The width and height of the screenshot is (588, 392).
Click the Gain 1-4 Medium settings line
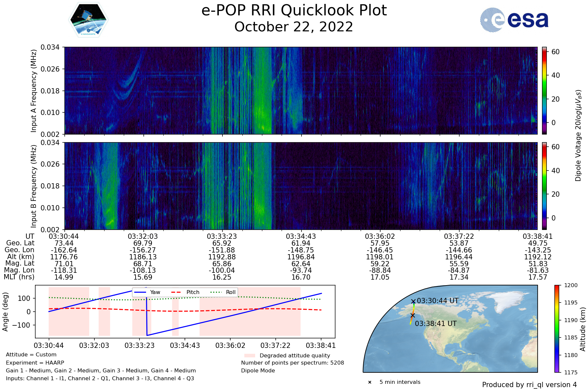click(101, 370)
